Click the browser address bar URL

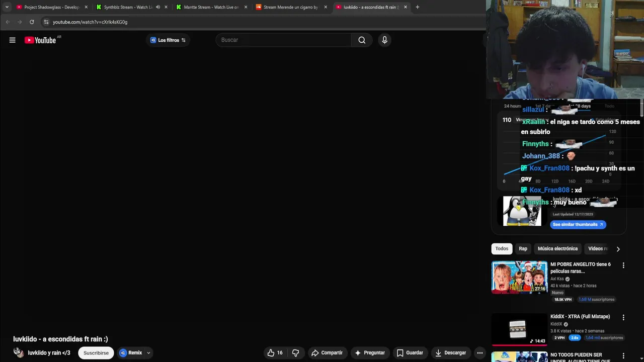tap(90, 22)
